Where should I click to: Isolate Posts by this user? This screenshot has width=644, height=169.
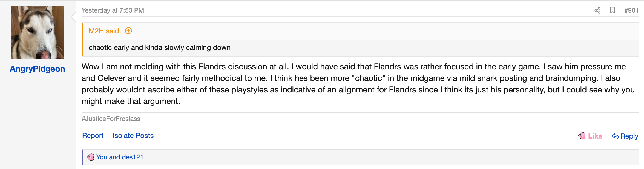click(x=133, y=136)
